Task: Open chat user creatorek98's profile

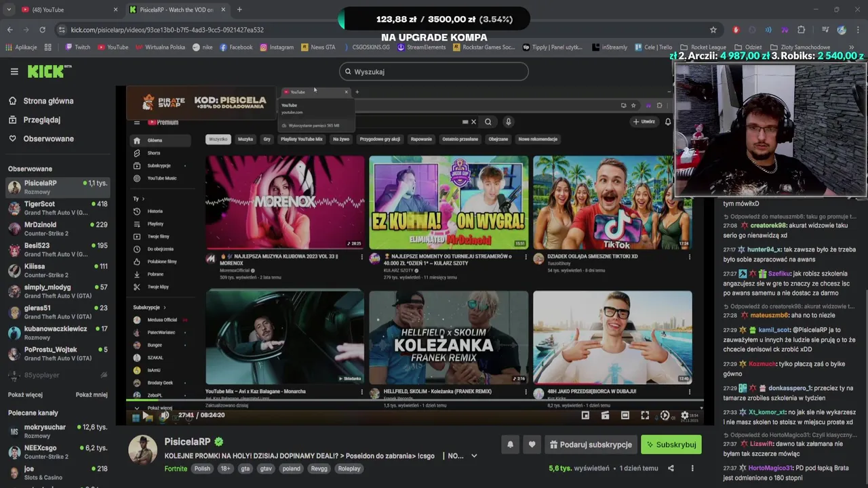Action: click(x=770, y=225)
